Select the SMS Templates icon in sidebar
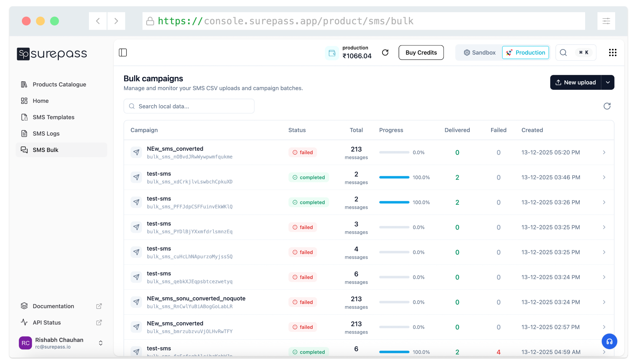This screenshot has width=637, height=364. pyautogui.click(x=24, y=117)
